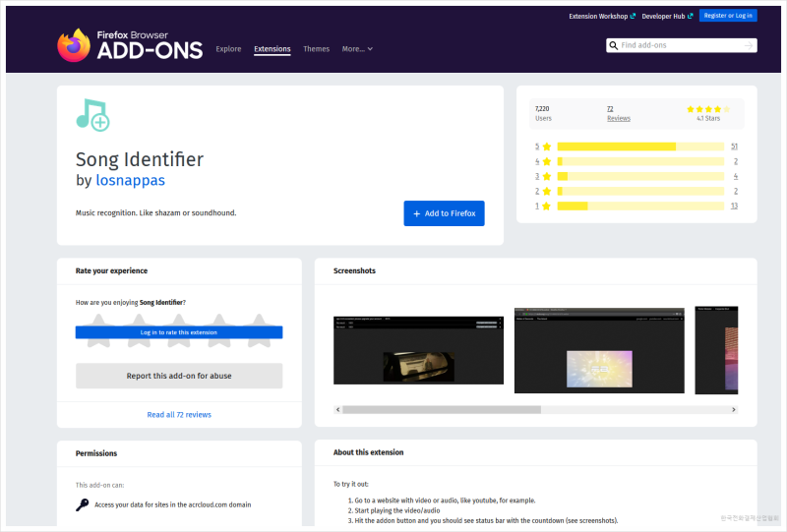Screen dimensions: 787x532
Task: Click the key permission icon
Action: click(x=83, y=504)
